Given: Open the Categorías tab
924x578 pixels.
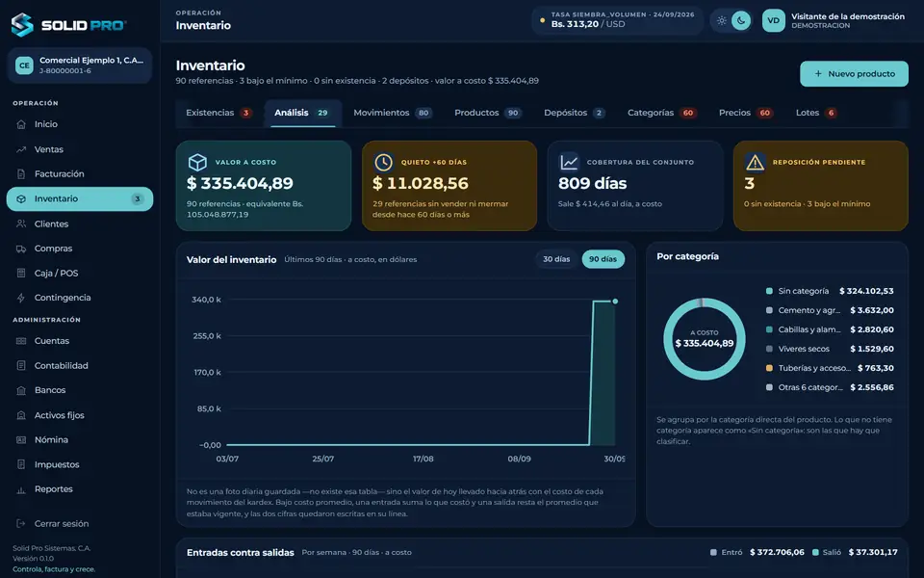Looking at the screenshot, I should click(662, 113).
